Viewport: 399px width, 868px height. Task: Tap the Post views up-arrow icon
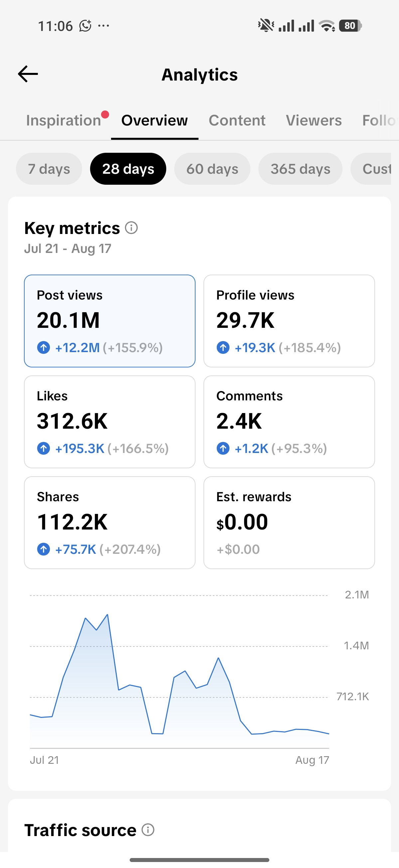pos(44,347)
